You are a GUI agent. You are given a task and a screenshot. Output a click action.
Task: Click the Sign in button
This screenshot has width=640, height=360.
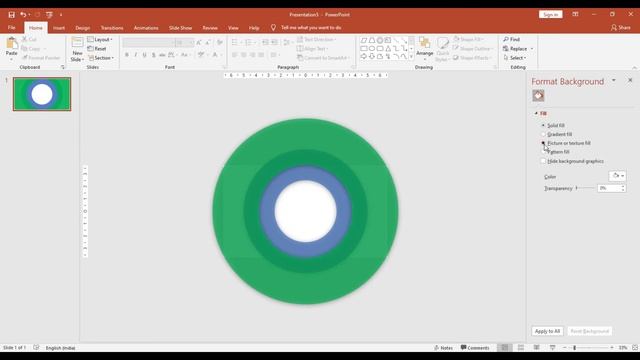point(551,14)
